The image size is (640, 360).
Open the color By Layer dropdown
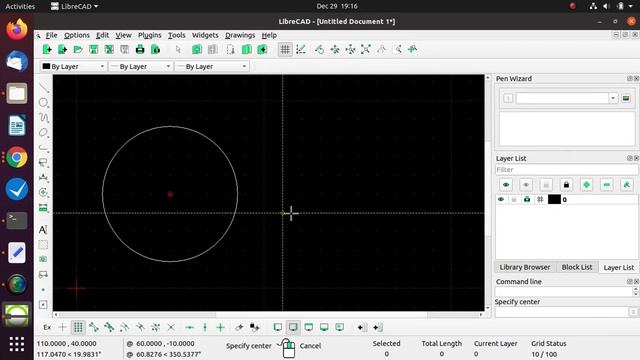[x=73, y=66]
